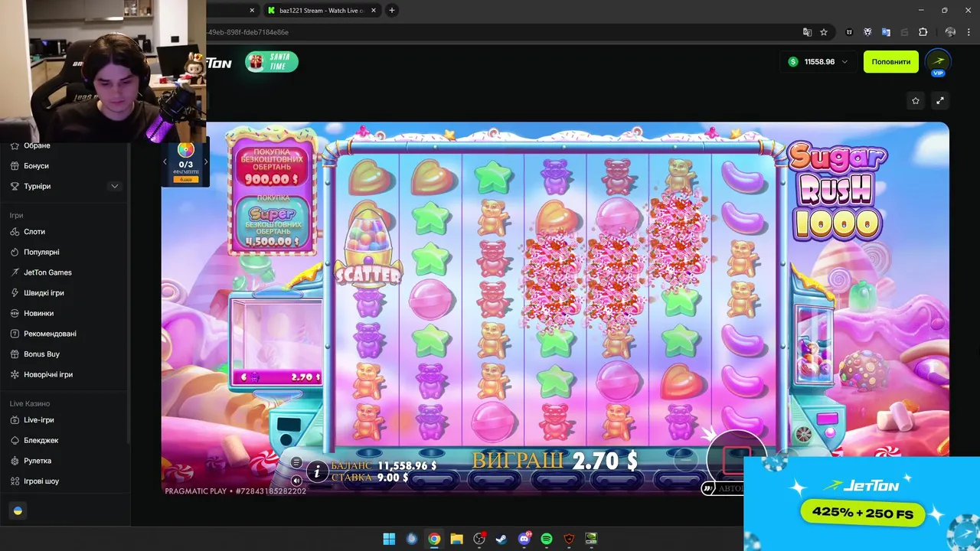Click the СТАВКА 9.00 $ bet text
The height and width of the screenshot is (551, 980).
[370, 478]
